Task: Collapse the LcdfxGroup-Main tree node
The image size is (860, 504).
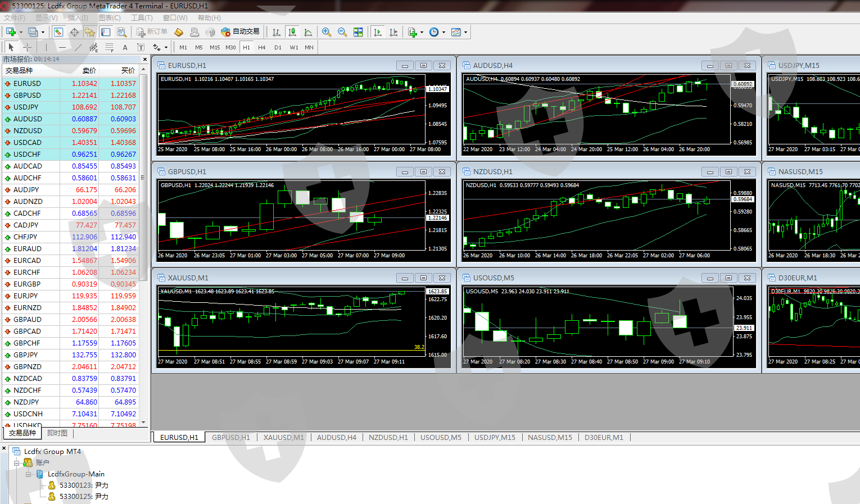Action: 28,474
